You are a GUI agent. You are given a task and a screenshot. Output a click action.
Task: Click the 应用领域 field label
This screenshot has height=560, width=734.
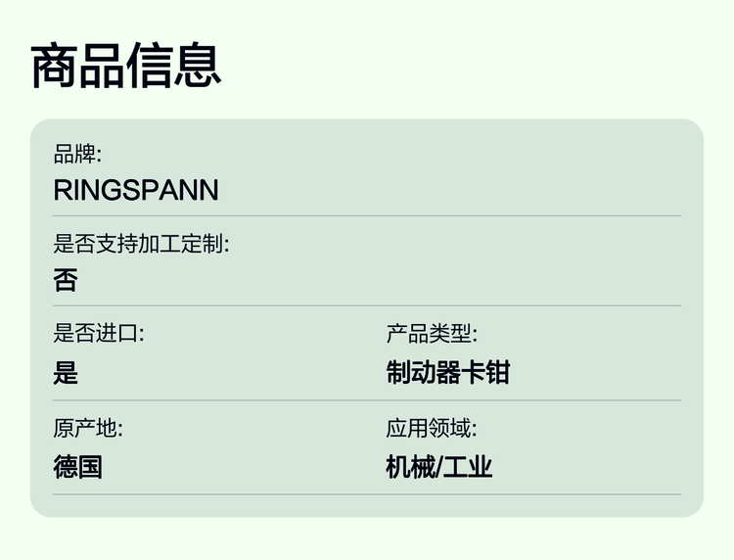[x=432, y=428]
